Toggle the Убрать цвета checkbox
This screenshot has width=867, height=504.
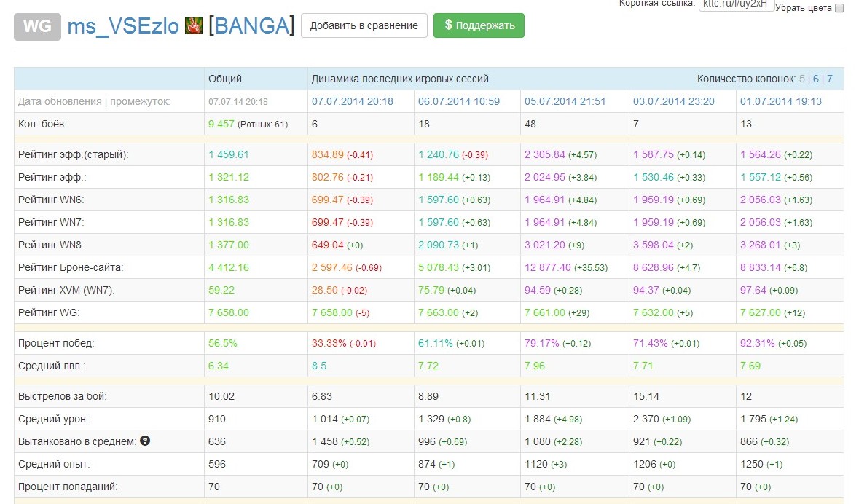pos(839,8)
